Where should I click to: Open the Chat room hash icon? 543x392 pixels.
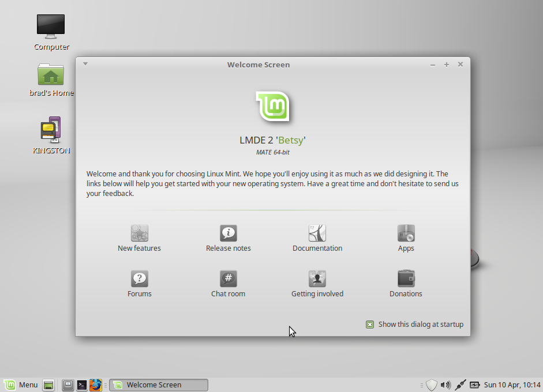click(x=228, y=278)
